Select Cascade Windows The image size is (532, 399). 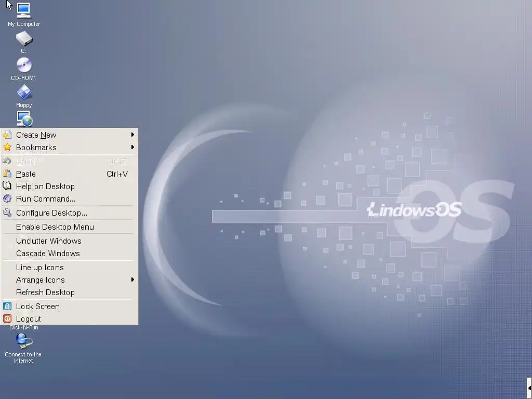pos(69,254)
